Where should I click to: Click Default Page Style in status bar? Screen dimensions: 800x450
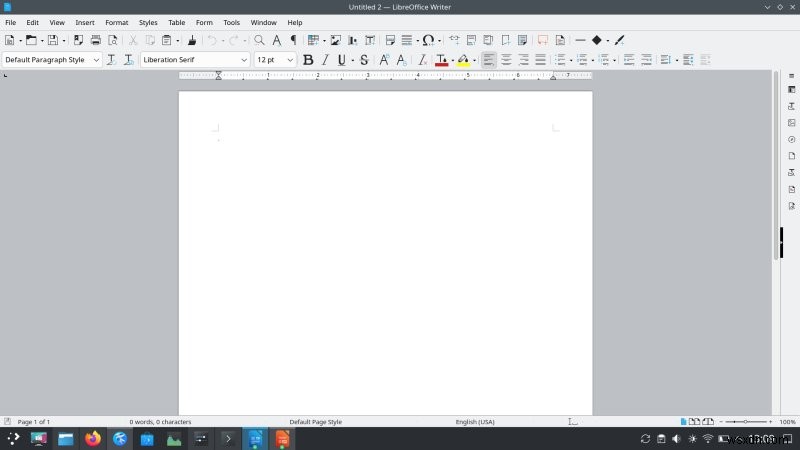[315, 422]
